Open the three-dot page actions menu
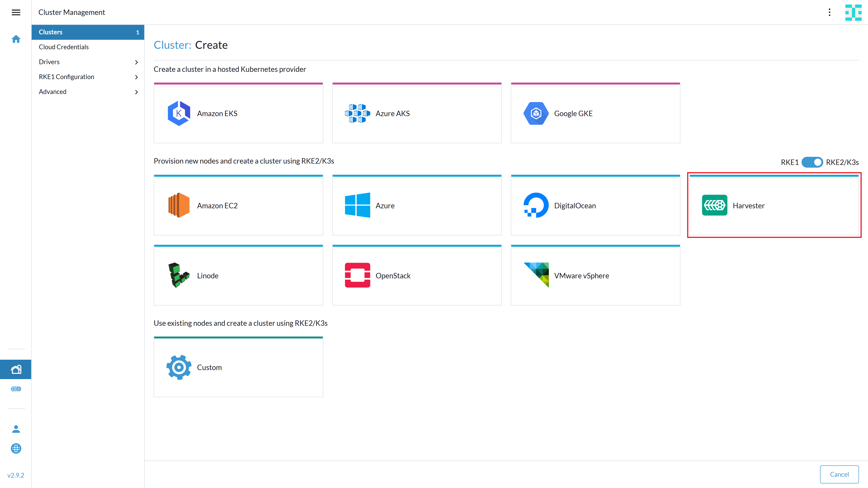The height and width of the screenshot is (488, 868). [x=829, y=12]
